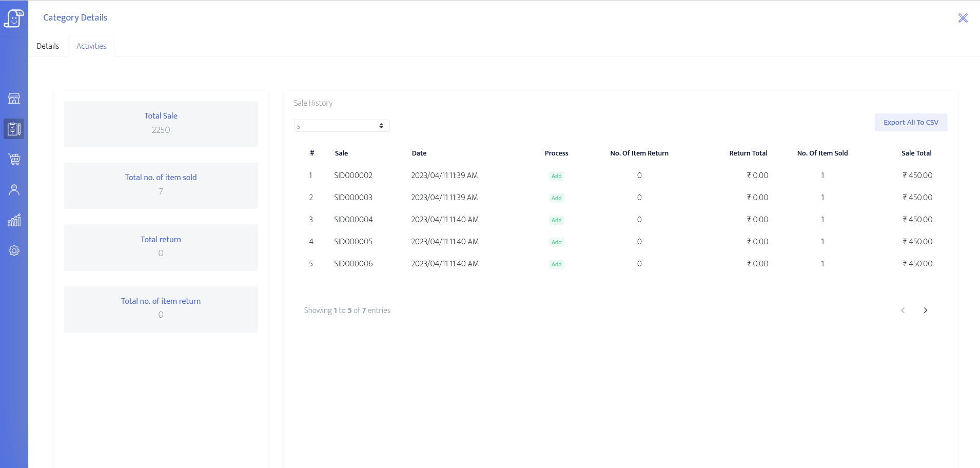Select the SID000004 sale row
The width and height of the screenshot is (980, 468).
(x=353, y=220)
